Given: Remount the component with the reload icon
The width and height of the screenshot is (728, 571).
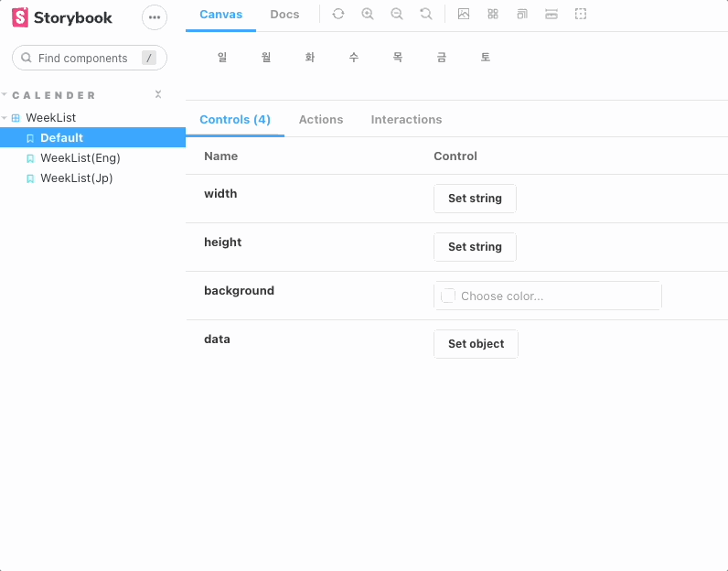Looking at the screenshot, I should [338, 14].
